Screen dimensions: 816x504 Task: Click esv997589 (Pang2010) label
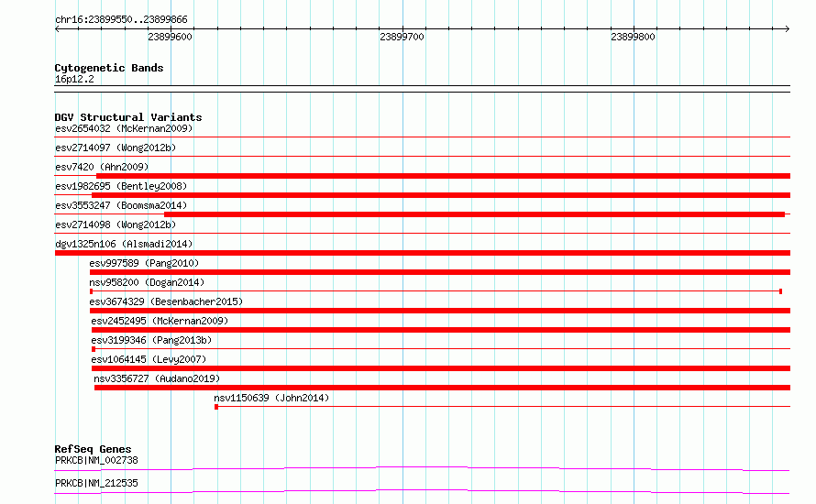pyautogui.click(x=144, y=263)
